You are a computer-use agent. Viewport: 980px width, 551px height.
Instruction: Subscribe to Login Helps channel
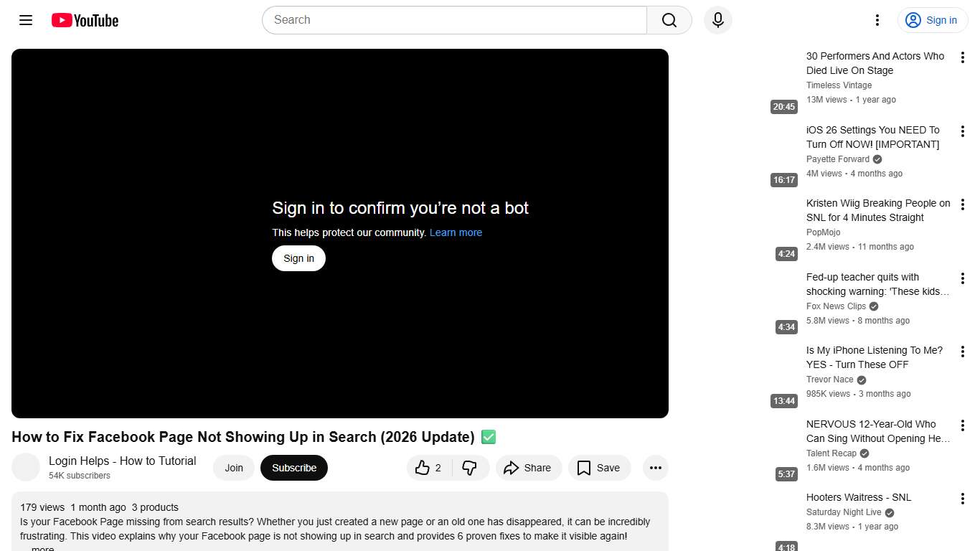294,467
